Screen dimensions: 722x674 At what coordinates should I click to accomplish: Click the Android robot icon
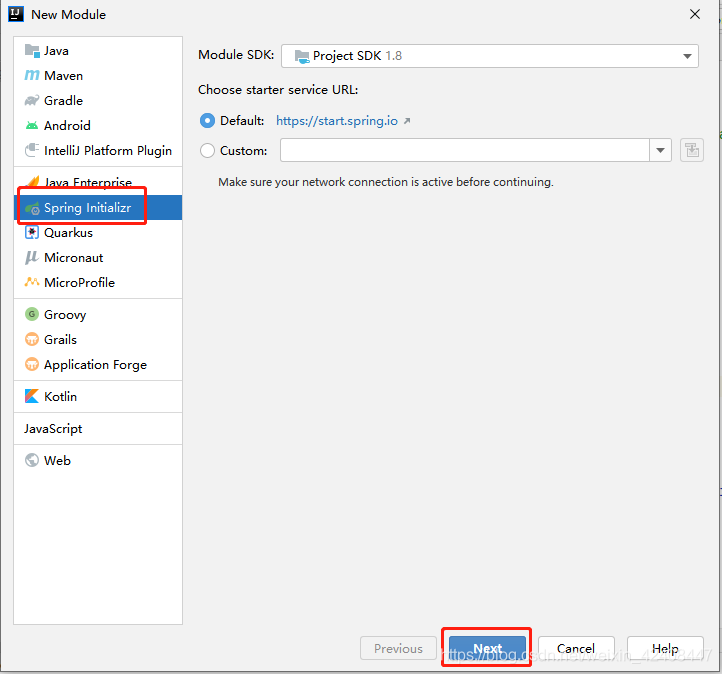coord(32,126)
